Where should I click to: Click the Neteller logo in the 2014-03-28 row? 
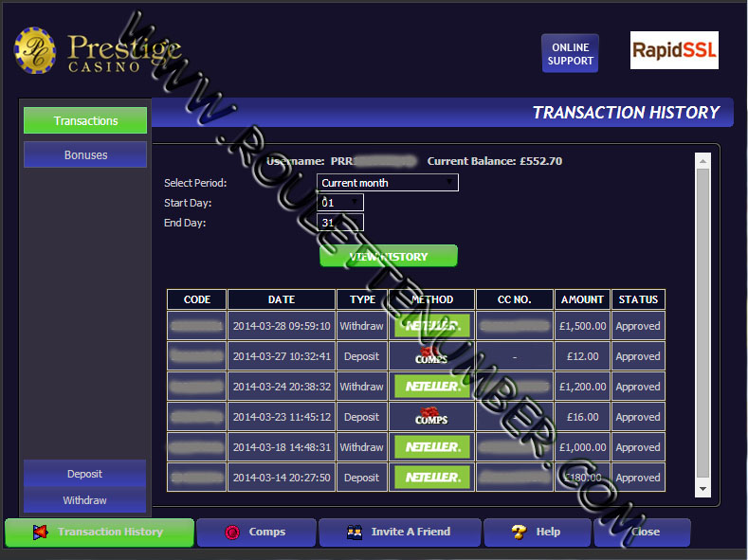pos(432,326)
